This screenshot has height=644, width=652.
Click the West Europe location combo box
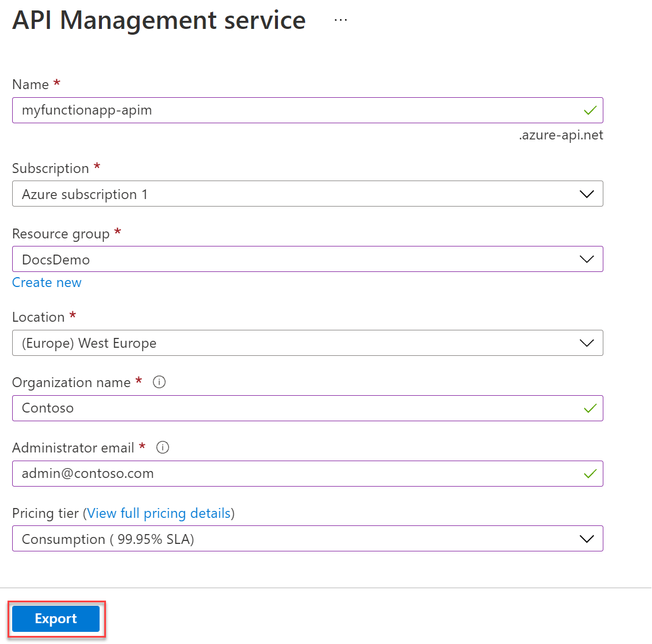pyautogui.click(x=290, y=343)
